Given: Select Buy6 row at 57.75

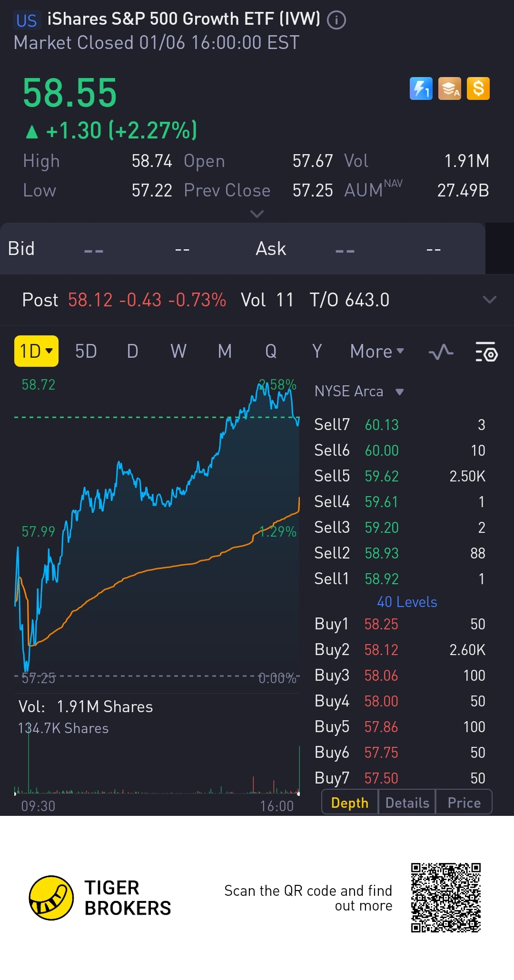Looking at the screenshot, I should click(x=400, y=752).
